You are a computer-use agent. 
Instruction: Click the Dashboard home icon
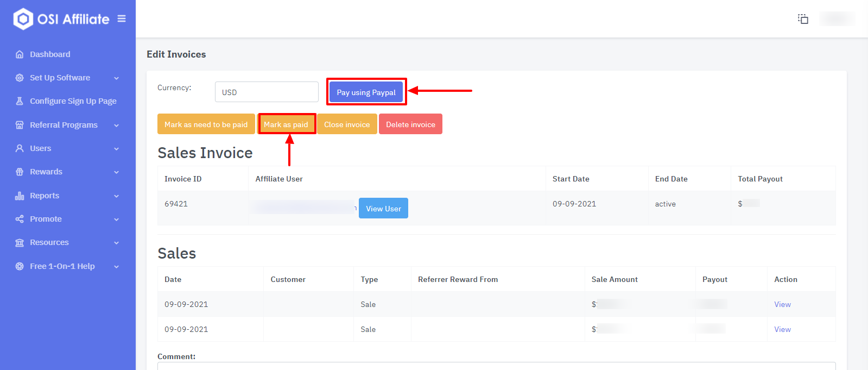pyautogui.click(x=20, y=54)
